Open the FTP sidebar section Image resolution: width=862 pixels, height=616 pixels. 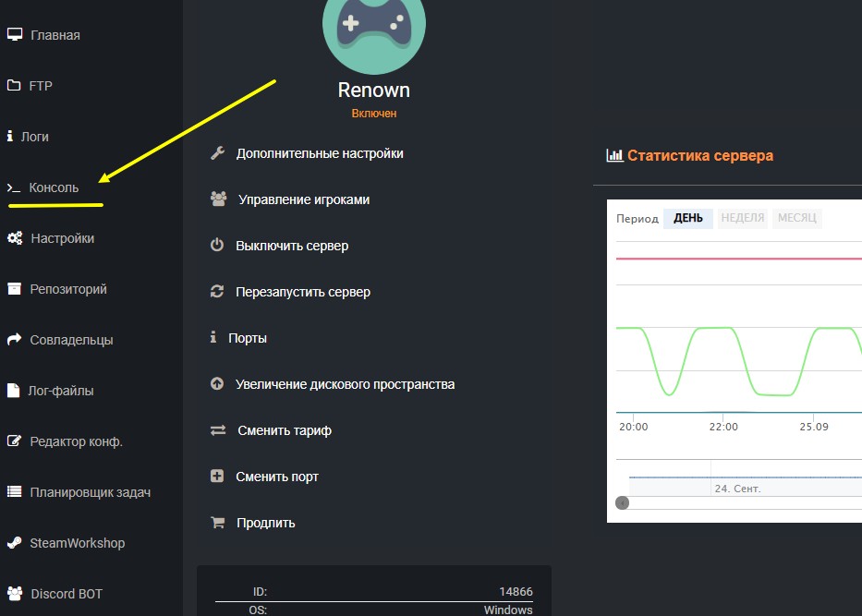click(41, 86)
